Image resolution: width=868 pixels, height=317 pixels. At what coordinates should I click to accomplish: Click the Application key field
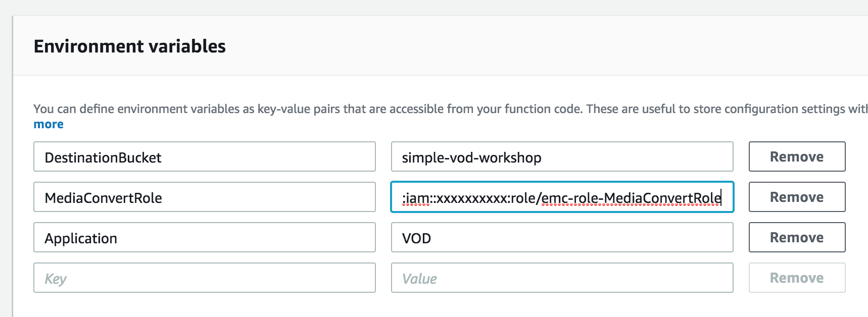point(205,238)
